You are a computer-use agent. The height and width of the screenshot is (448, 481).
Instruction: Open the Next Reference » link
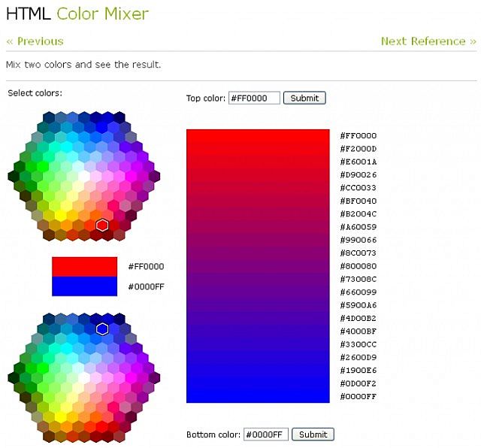[428, 41]
